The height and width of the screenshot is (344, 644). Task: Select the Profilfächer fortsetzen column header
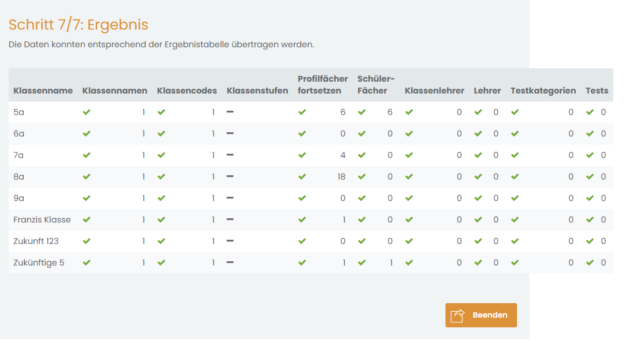pyautogui.click(x=323, y=84)
